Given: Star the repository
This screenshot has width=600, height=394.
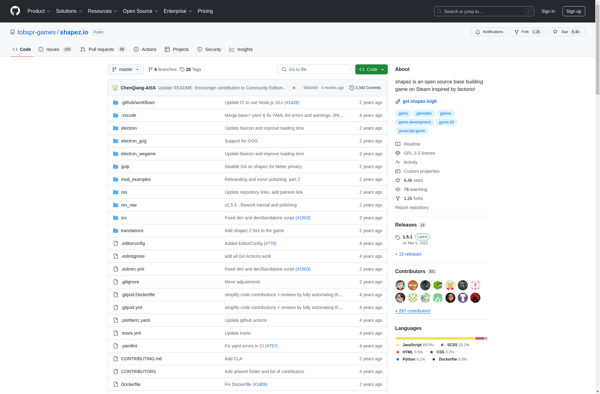Looking at the screenshot, I should [567, 32].
